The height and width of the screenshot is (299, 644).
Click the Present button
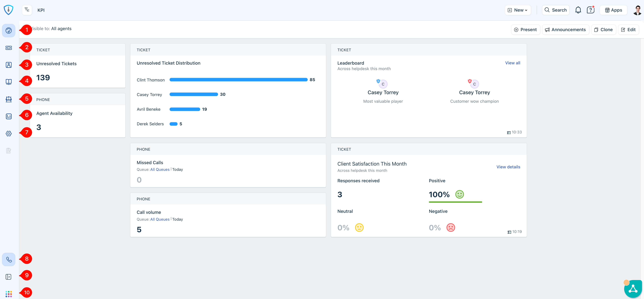pos(526,30)
